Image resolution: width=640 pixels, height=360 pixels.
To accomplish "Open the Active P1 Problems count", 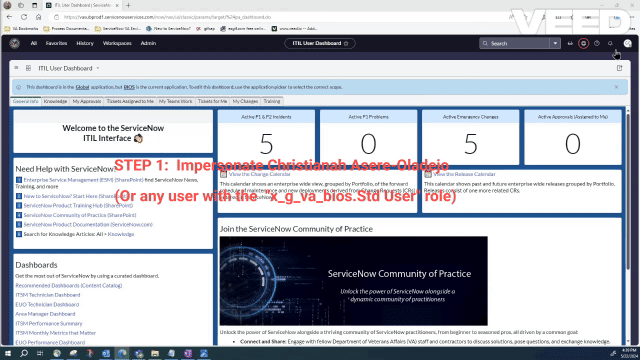I will [369, 144].
